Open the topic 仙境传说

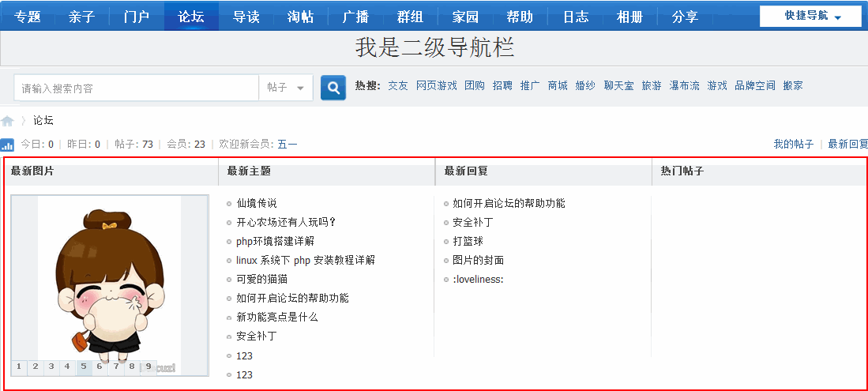point(256,203)
